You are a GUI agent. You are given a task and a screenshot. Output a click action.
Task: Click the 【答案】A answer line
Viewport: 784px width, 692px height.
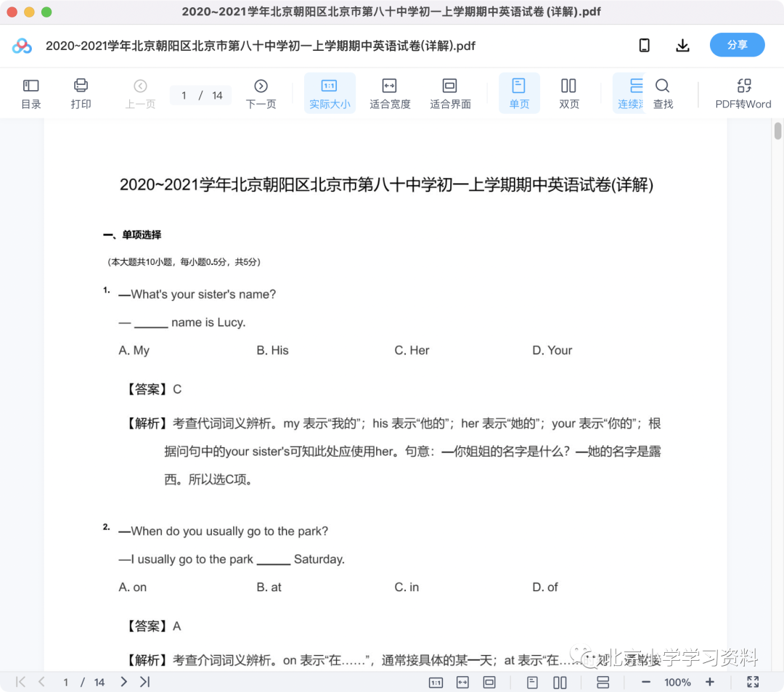[152, 626]
